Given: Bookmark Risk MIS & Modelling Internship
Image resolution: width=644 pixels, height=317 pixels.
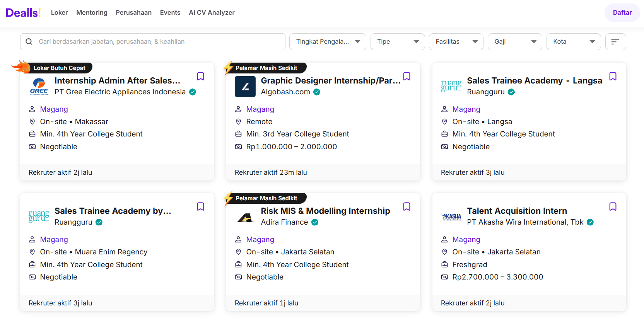Looking at the screenshot, I should click(407, 206).
